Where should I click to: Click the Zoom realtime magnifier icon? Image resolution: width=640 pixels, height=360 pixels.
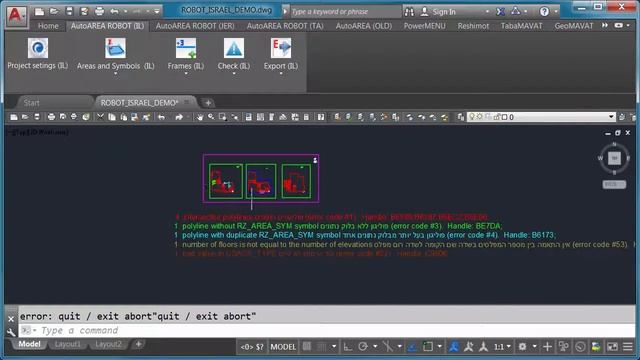click(211, 117)
